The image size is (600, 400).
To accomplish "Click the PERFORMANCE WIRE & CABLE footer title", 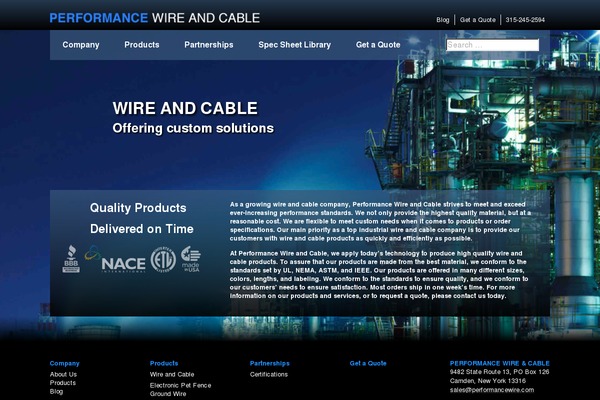I will point(499,363).
